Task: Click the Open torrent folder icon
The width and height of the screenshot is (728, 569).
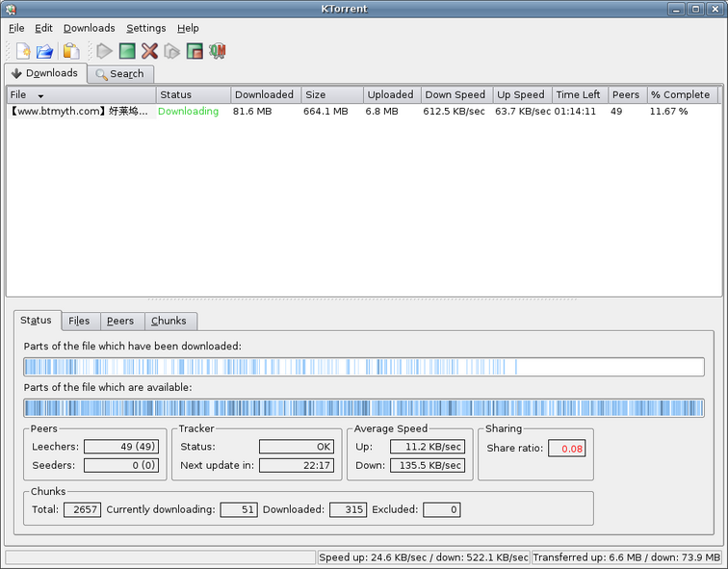Action: [44, 51]
